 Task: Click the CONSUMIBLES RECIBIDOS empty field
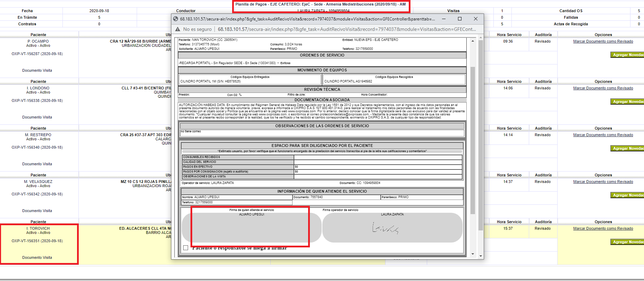[x=378, y=157]
